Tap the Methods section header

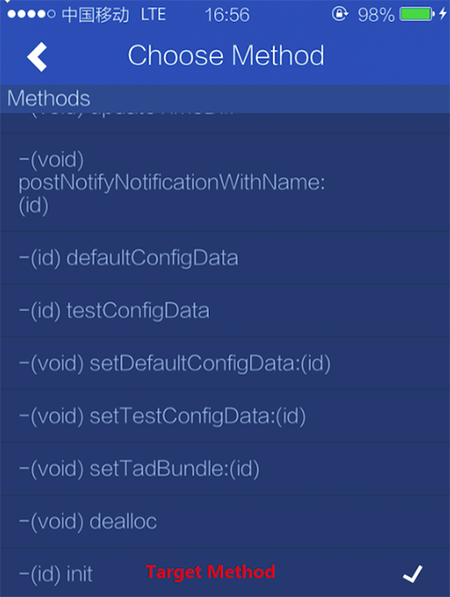tap(225, 99)
